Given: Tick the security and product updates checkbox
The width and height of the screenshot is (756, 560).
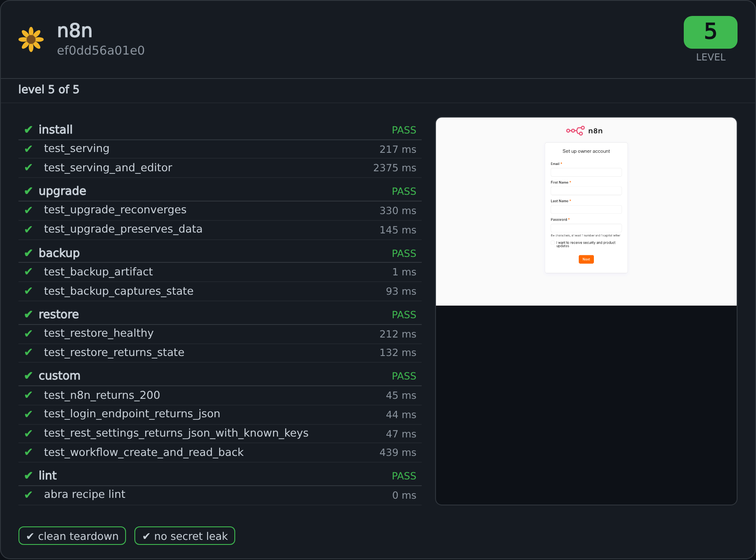Looking at the screenshot, I should tap(553, 243).
